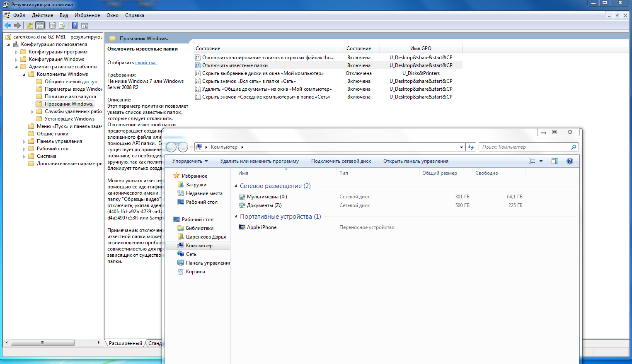Open the Explorer help icon
The height and width of the screenshot is (364, 632).
[x=570, y=161]
